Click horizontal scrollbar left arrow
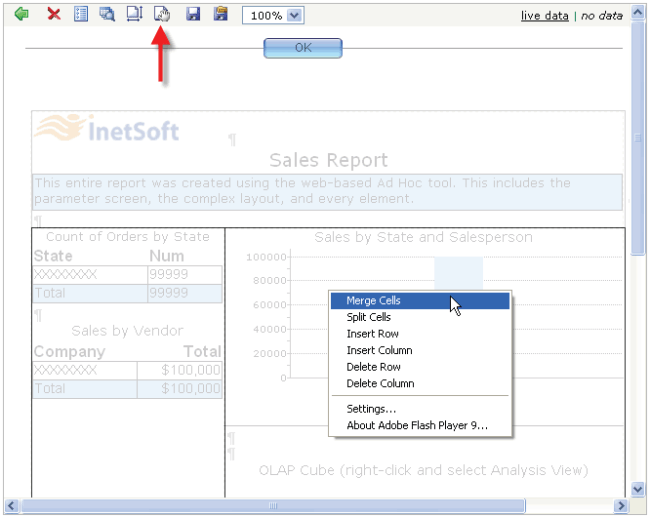The image size is (650, 517). [x=12, y=506]
